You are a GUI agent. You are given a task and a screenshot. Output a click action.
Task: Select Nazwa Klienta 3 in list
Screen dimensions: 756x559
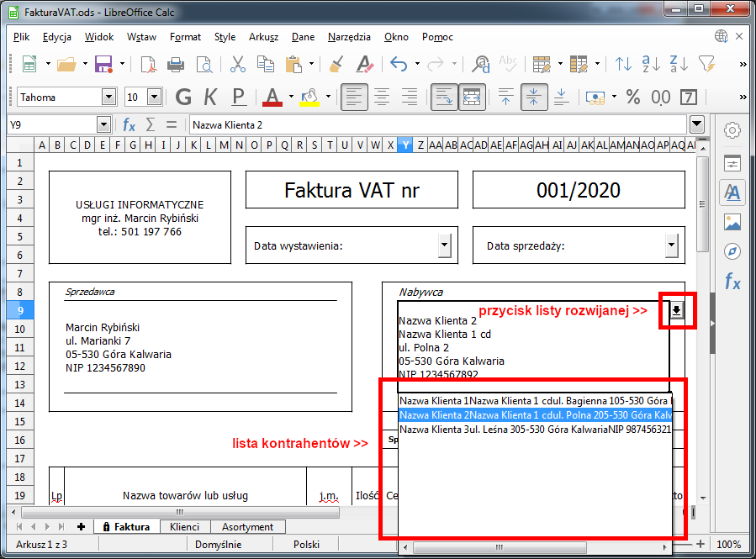tap(534, 430)
